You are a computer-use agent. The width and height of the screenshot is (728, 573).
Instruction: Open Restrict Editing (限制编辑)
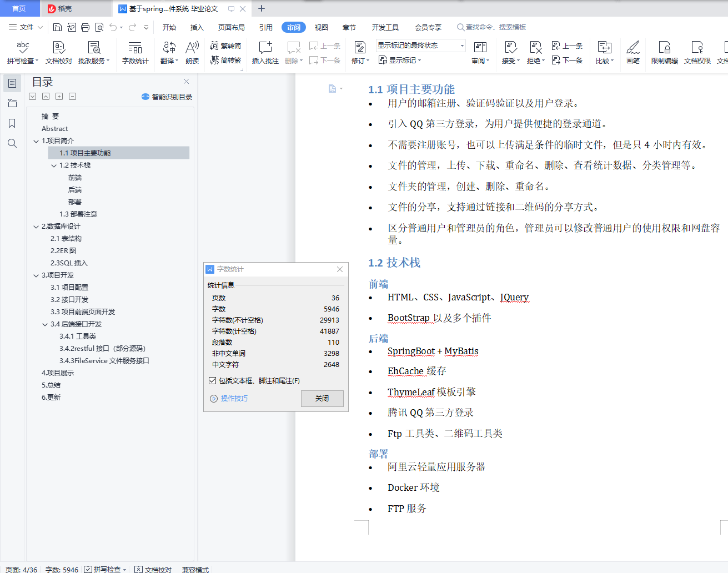(665, 53)
